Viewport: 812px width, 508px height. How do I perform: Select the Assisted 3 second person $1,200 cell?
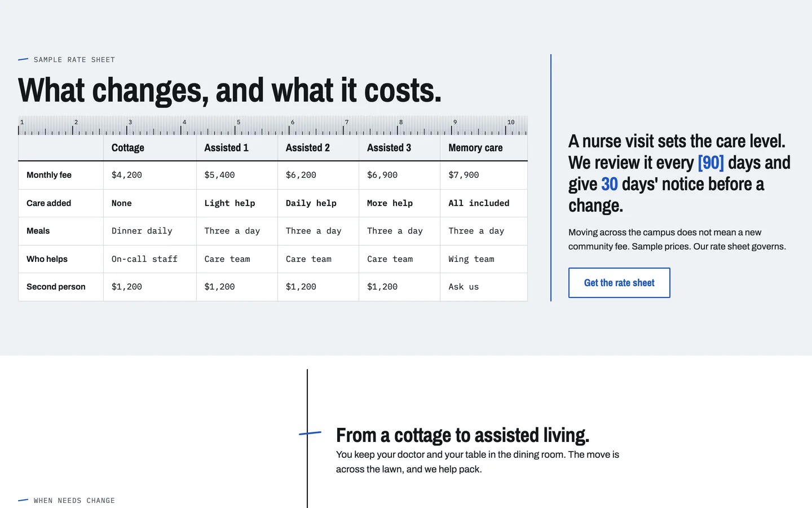tap(399, 287)
